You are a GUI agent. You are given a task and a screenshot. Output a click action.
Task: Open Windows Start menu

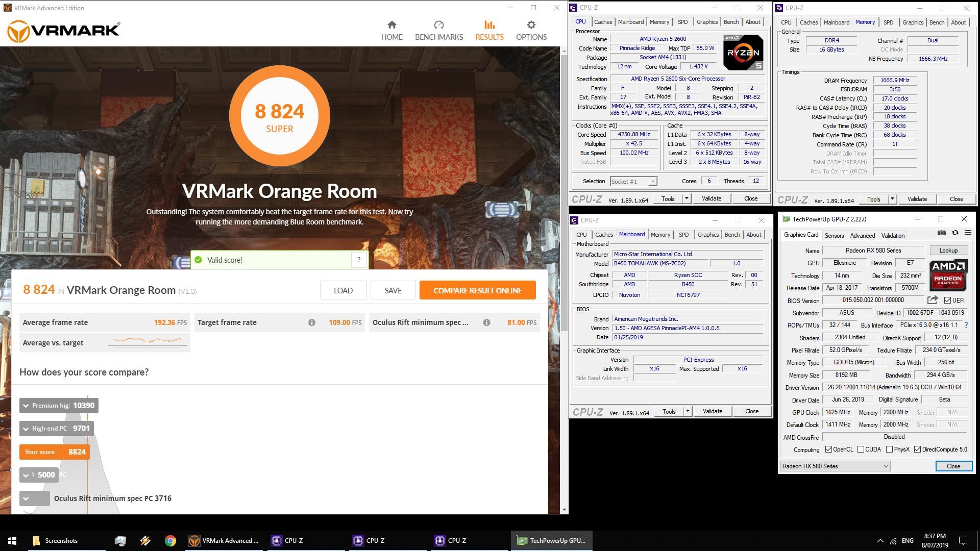point(12,541)
